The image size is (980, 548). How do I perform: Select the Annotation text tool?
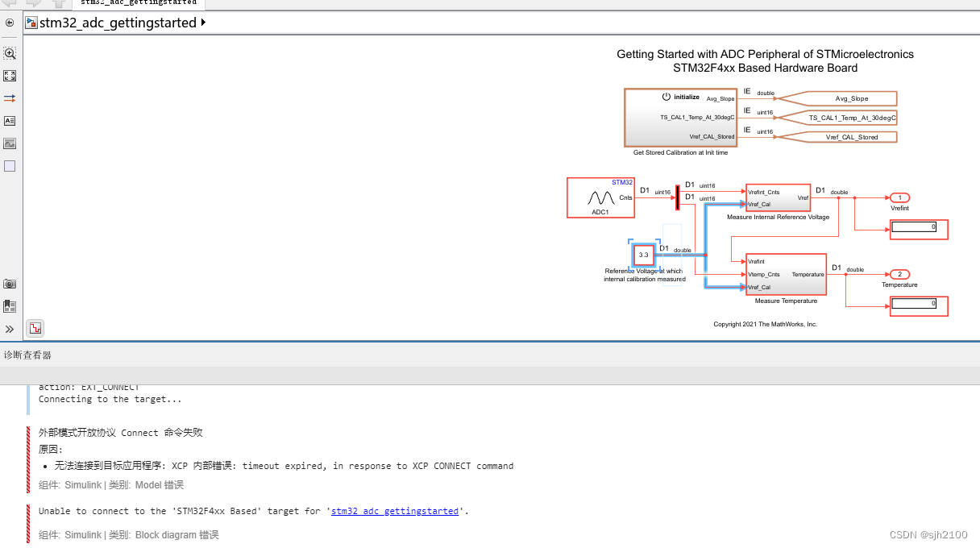10,121
